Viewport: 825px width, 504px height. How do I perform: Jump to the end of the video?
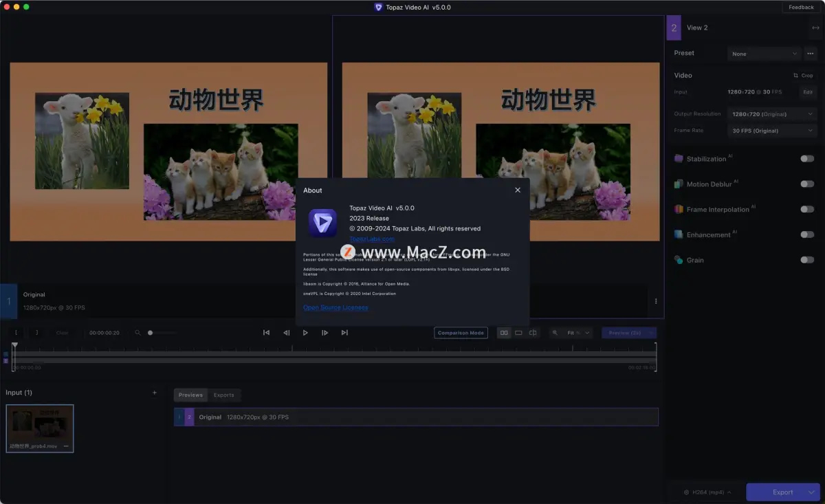344,333
